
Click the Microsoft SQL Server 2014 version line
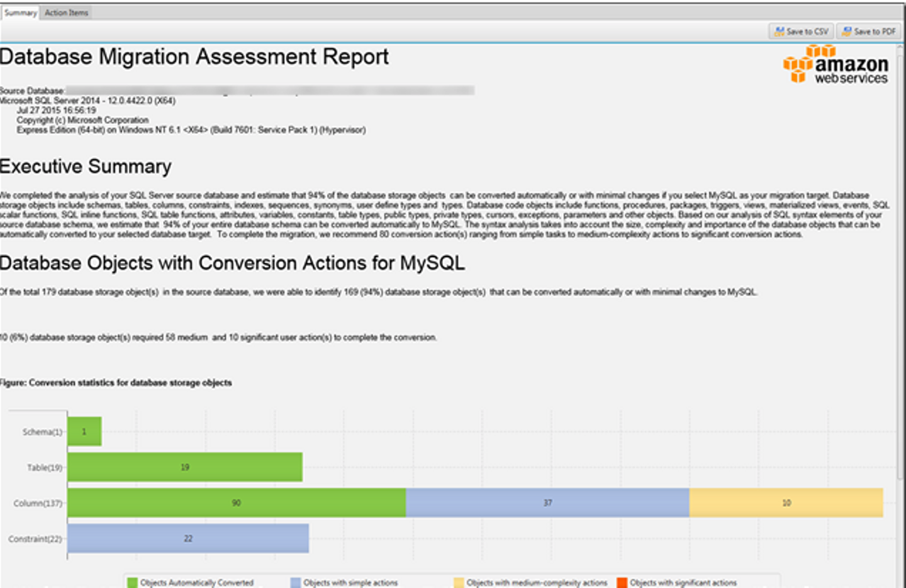(x=87, y=101)
